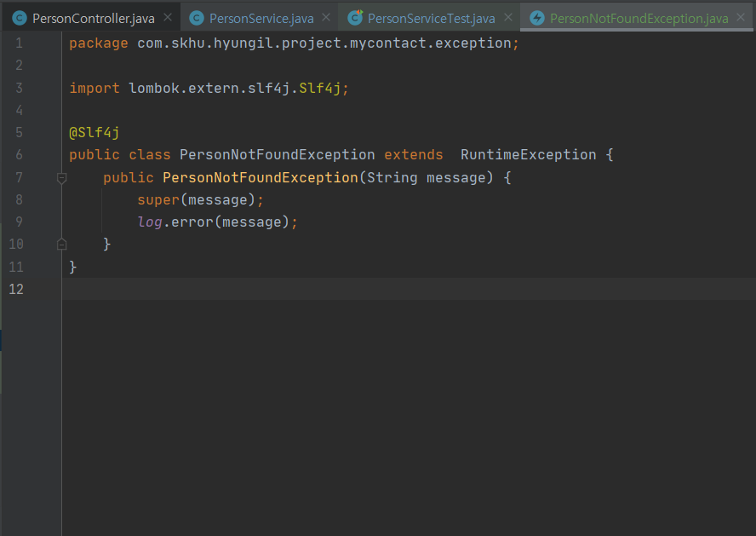Click the PersonController.java class file icon

[x=20, y=19]
